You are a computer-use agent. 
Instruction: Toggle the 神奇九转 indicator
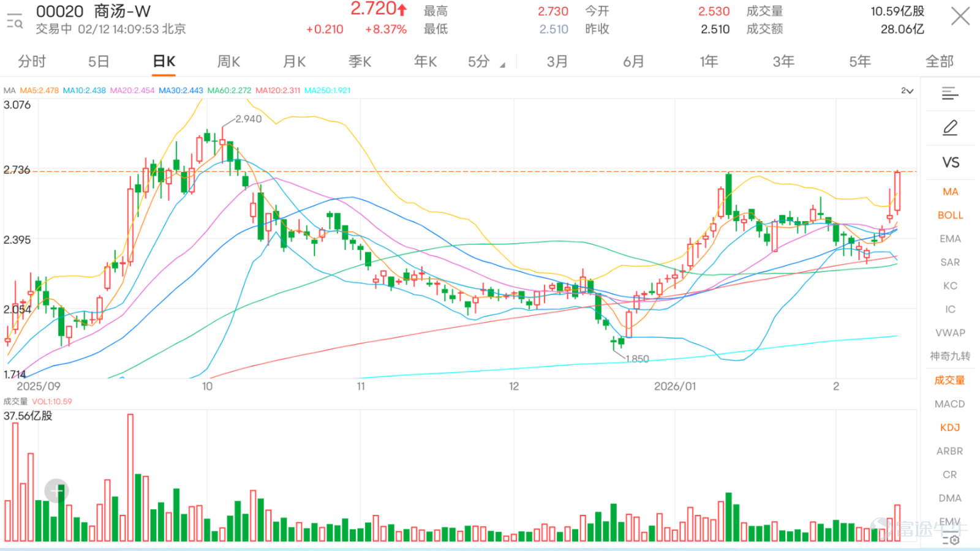951,356
